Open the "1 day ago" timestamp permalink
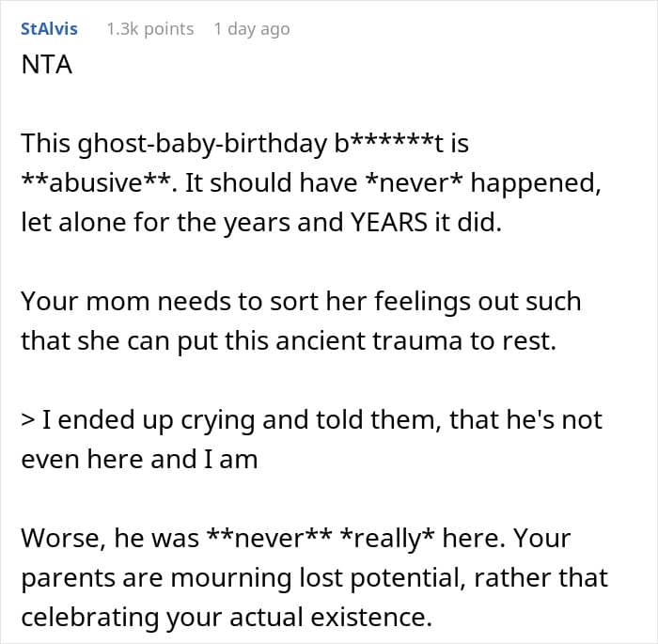 (252, 29)
